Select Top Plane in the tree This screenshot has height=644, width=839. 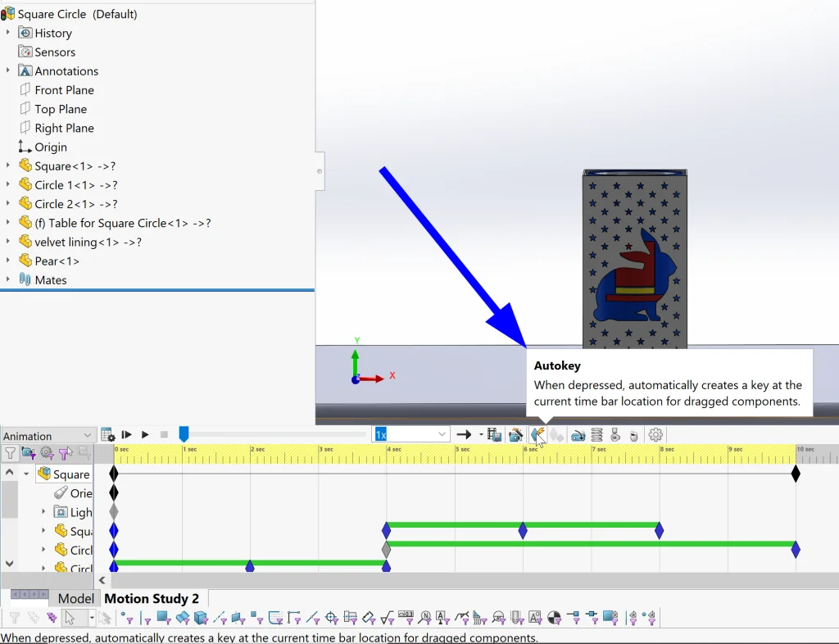tap(53, 109)
